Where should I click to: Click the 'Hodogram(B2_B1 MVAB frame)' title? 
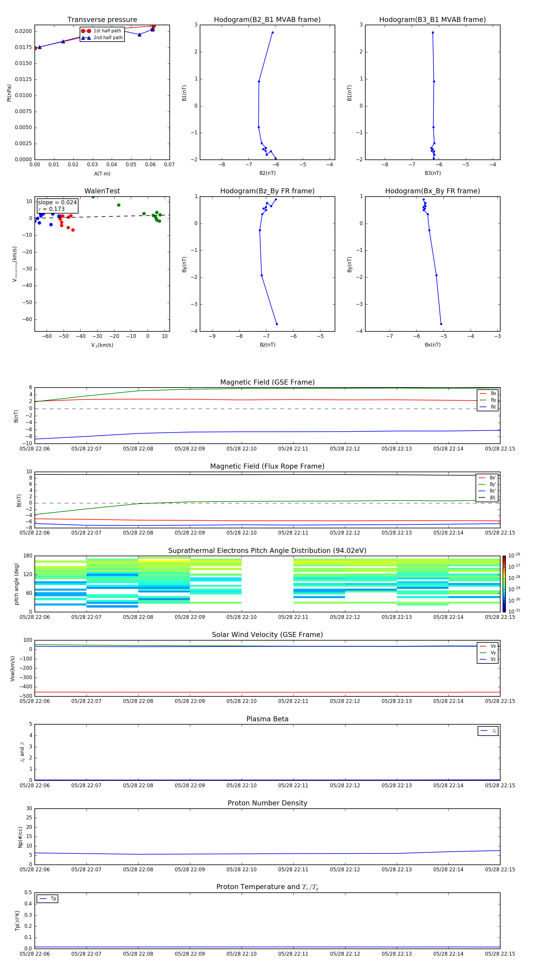click(x=267, y=20)
